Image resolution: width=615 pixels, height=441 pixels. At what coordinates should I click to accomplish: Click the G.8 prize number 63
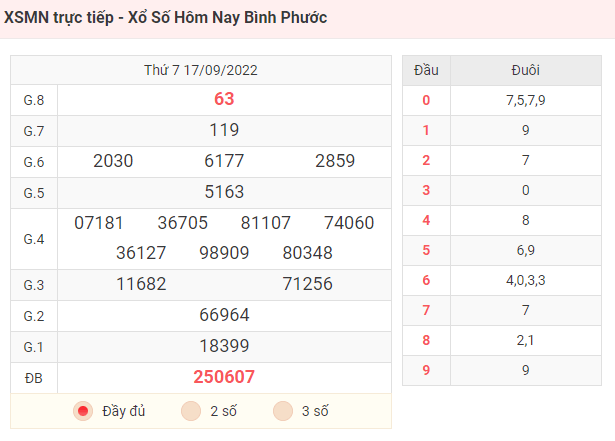(x=224, y=99)
